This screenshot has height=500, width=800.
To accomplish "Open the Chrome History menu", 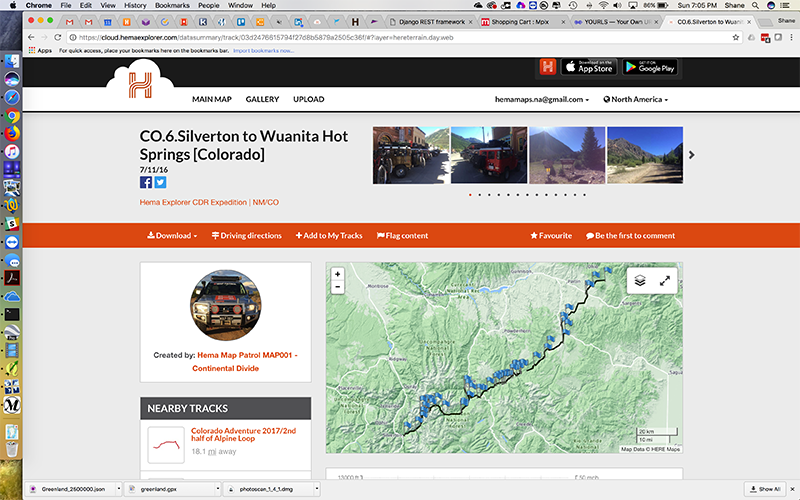I will point(135,5).
